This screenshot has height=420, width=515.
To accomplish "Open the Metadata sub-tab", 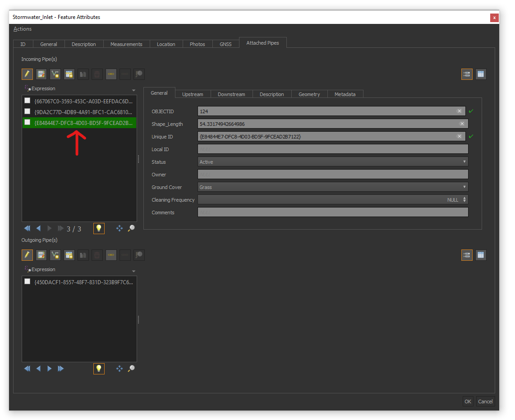I will click(345, 94).
